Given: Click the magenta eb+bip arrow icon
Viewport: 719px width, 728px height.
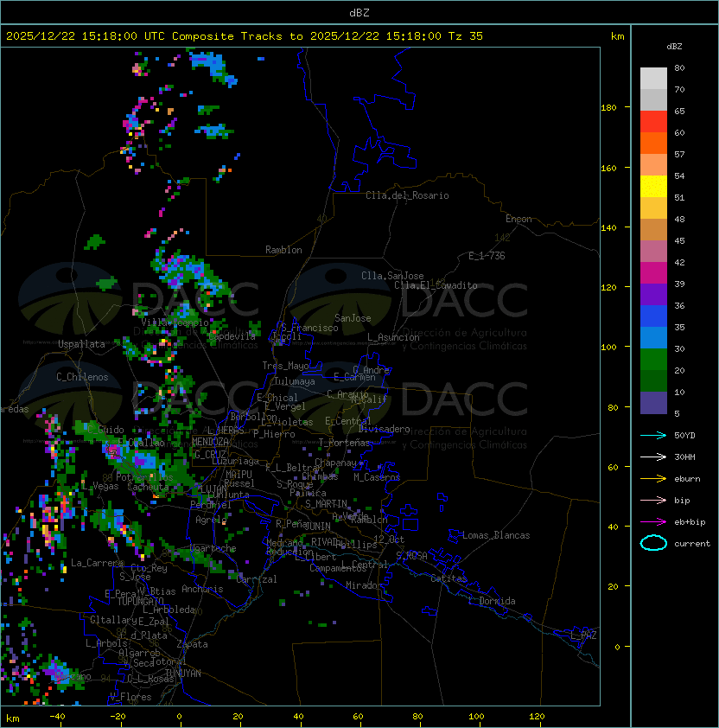Looking at the screenshot, I should pyautogui.click(x=653, y=522).
